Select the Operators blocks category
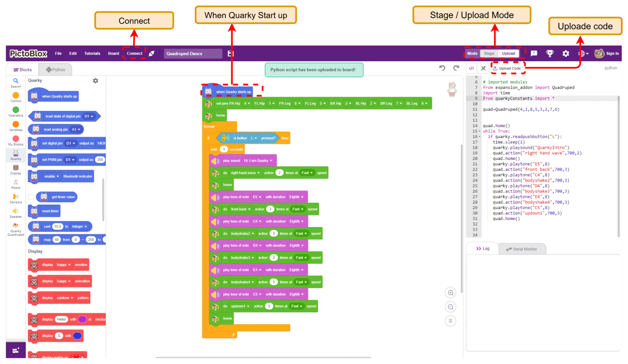This screenshot has width=628, height=364. click(16, 112)
